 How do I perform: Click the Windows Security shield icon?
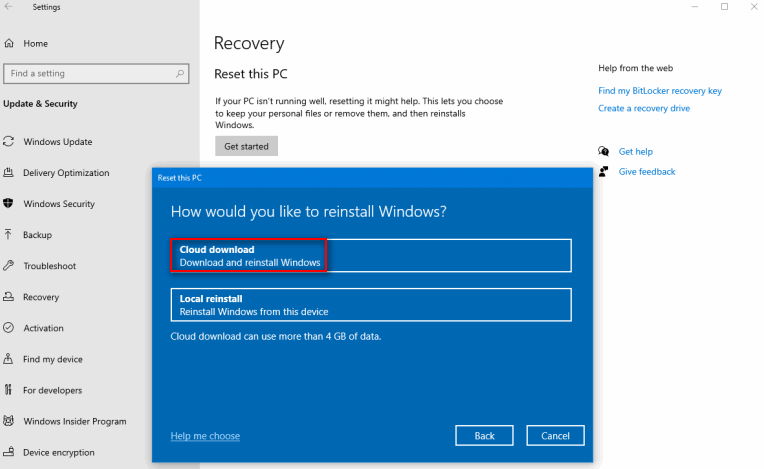point(8,204)
